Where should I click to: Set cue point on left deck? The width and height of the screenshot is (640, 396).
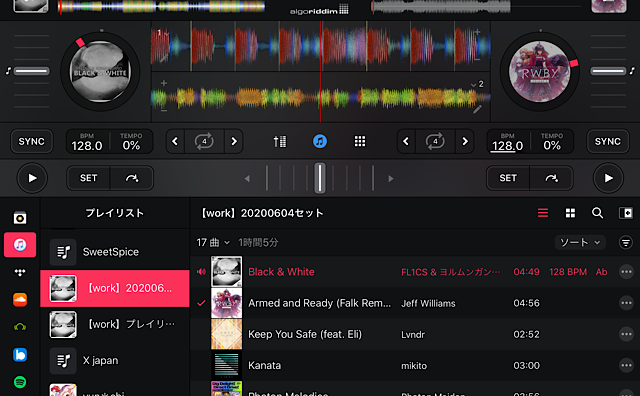(x=89, y=178)
